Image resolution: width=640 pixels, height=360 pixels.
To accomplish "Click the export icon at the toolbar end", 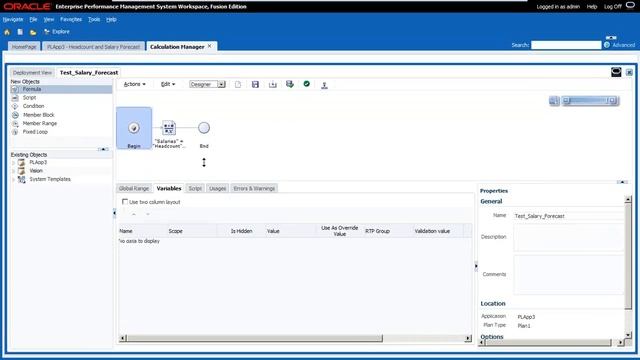I will pyautogui.click(x=324, y=85).
